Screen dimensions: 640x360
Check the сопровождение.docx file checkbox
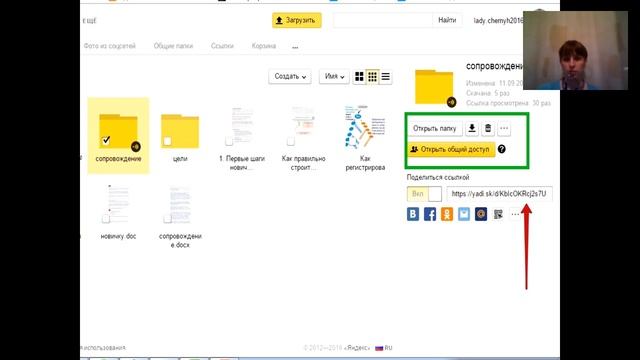click(167, 219)
